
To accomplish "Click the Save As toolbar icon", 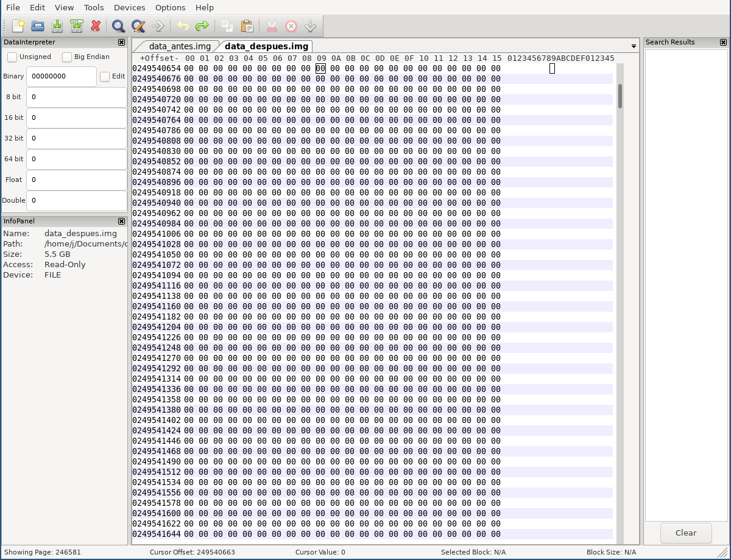I will [x=77, y=26].
